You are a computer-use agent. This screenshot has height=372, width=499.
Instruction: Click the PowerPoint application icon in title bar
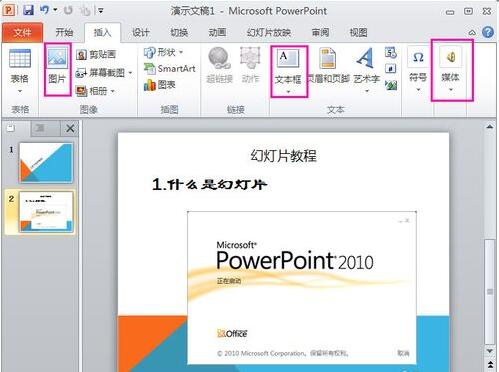9,10
